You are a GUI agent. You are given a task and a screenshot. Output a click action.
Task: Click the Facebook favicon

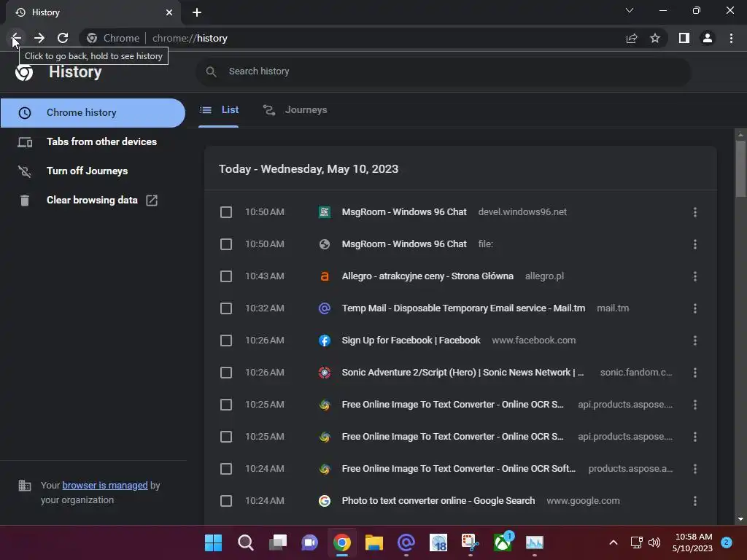pos(325,341)
